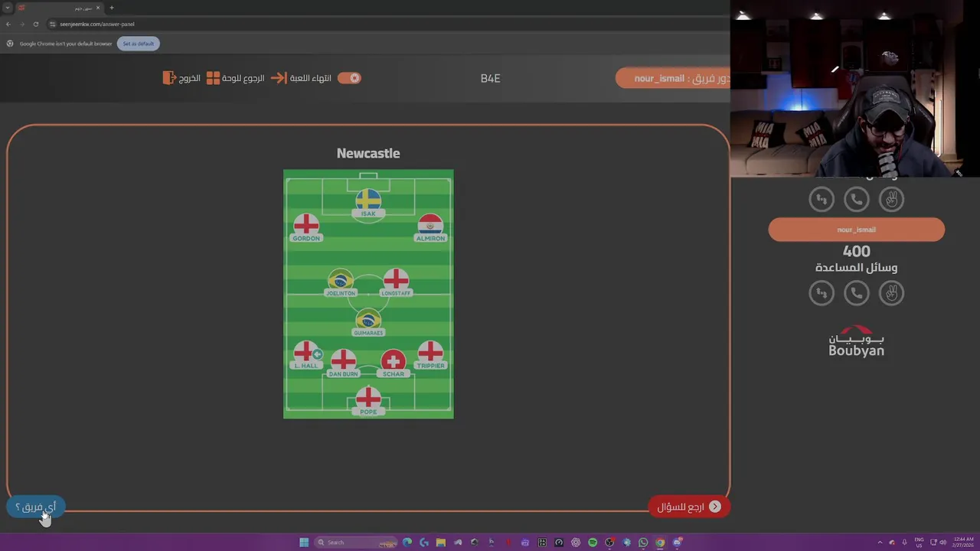This screenshot has width=980, height=551.
Task: Open Microsoft Edge from the taskbar
Action: point(407,543)
